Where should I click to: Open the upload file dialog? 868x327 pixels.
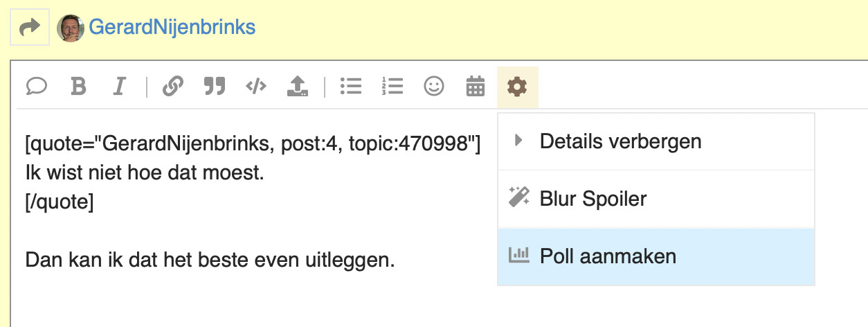(298, 87)
